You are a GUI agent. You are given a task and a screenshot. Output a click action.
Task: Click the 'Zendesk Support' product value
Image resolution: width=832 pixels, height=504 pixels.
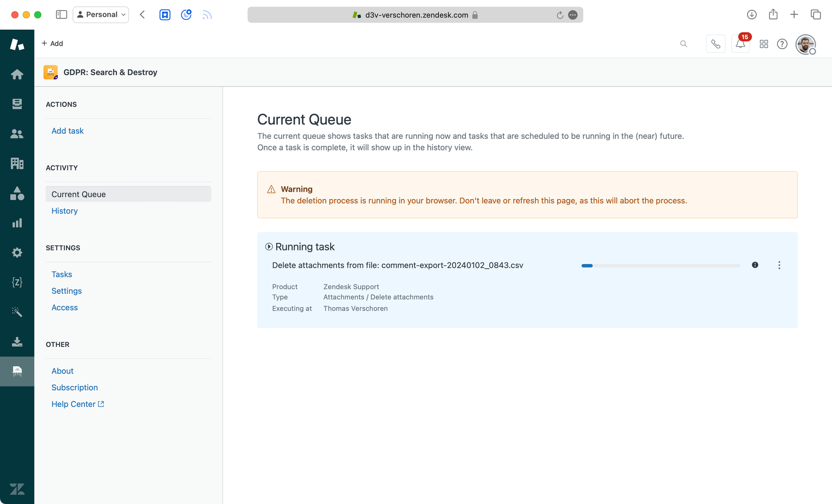[351, 287]
